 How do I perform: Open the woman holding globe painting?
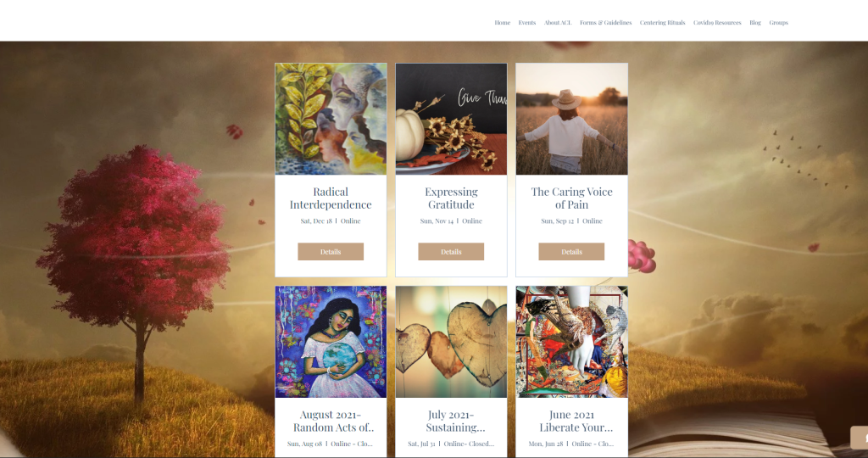(x=331, y=342)
